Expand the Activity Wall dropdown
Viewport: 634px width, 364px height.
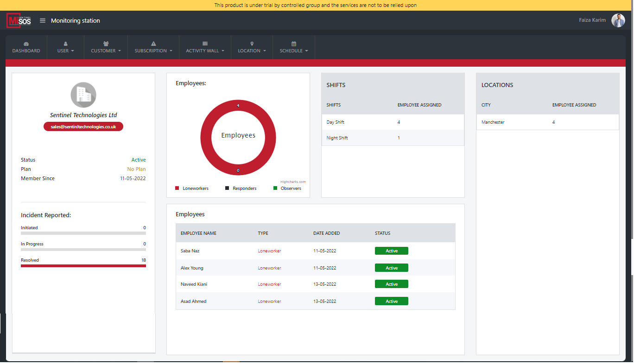205,51
